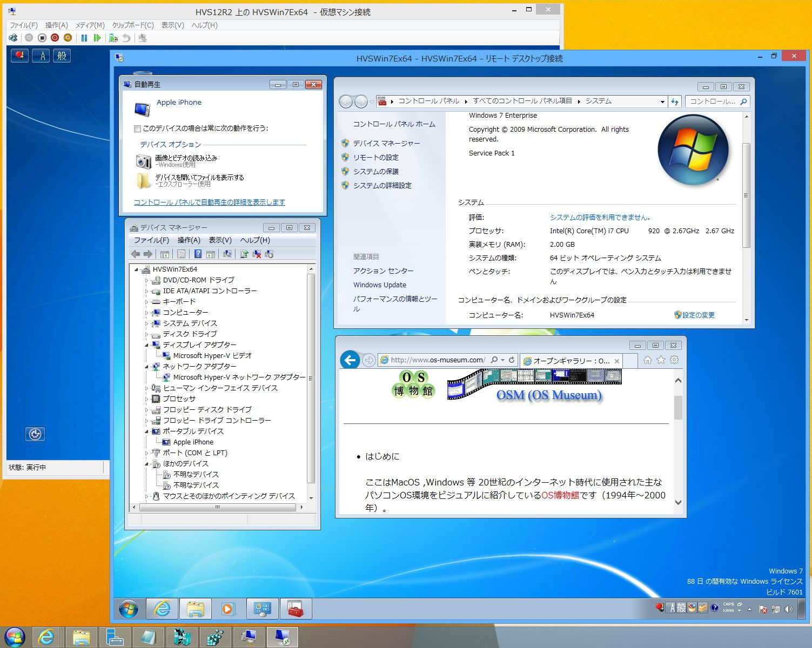812x648 pixels.
Task: Pause the virtual machine with blue pause icon
Action: click(84, 38)
